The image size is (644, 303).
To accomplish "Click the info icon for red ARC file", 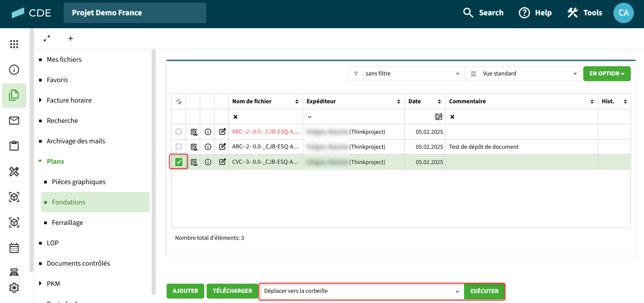I will (x=208, y=132).
